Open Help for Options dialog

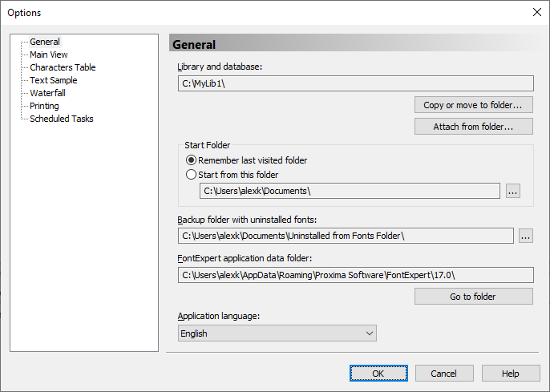coord(511,374)
